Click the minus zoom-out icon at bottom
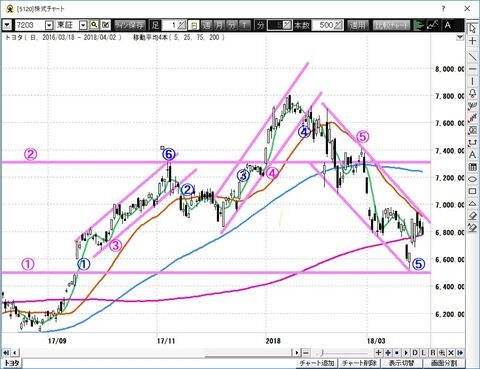The width and height of the screenshot is (480, 369). click(306, 353)
